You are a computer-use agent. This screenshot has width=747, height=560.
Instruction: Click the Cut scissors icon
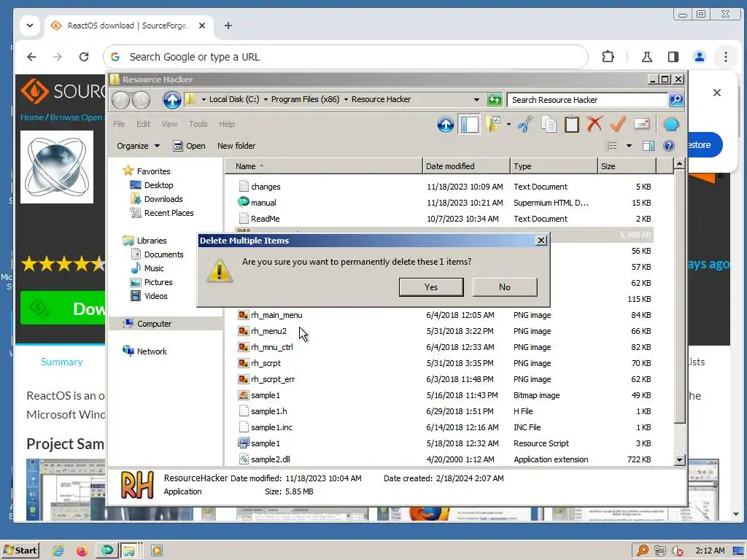pyautogui.click(x=525, y=125)
